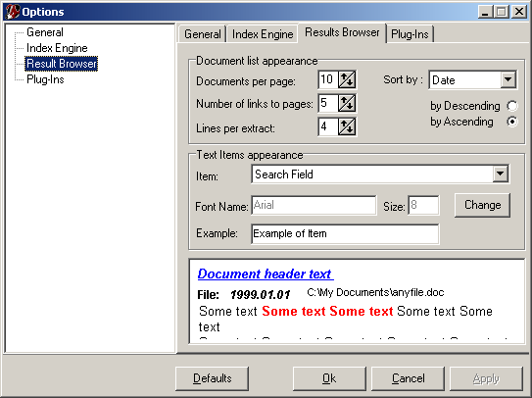The height and width of the screenshot is (398, 532).
Task: Click the Cancel button
Action: (x=408, y=378)
